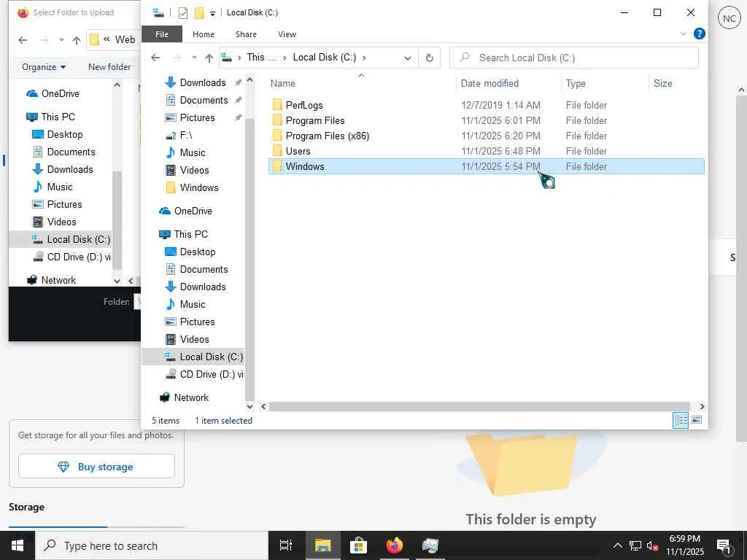747x560 pixels.
Task: Click the Search Local Disk (C:) field
Action: point(573,58)
